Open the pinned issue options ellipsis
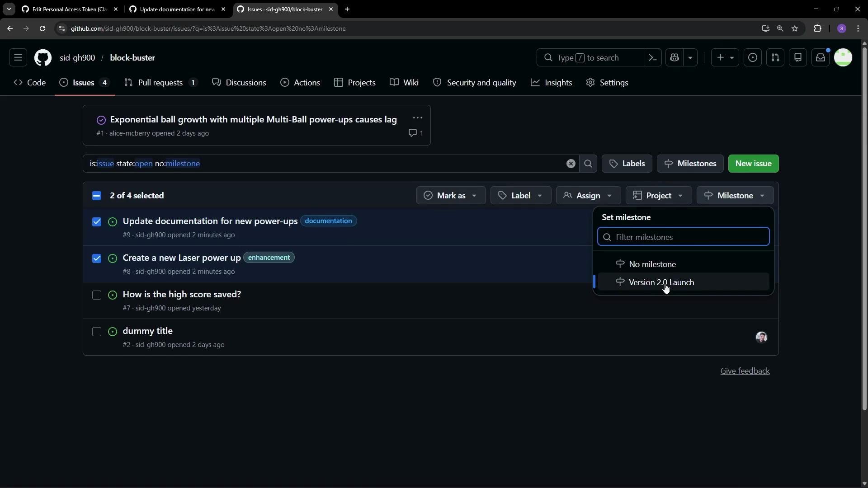Screen dimensions: 868x488 (418, 118)
